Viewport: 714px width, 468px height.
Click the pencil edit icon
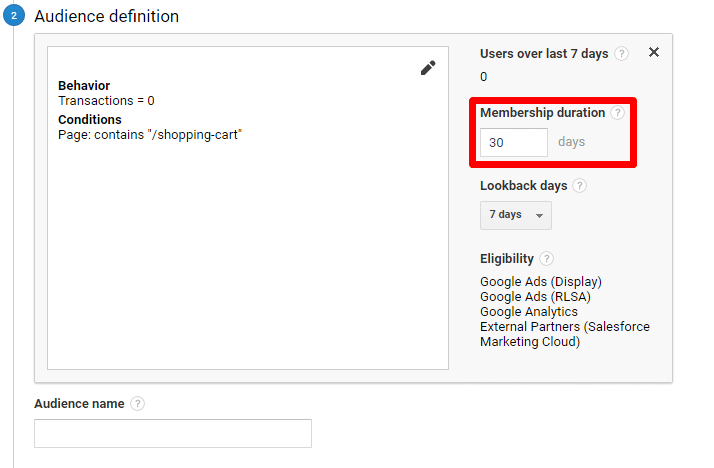pyautogui.click(x=428, y=68)
